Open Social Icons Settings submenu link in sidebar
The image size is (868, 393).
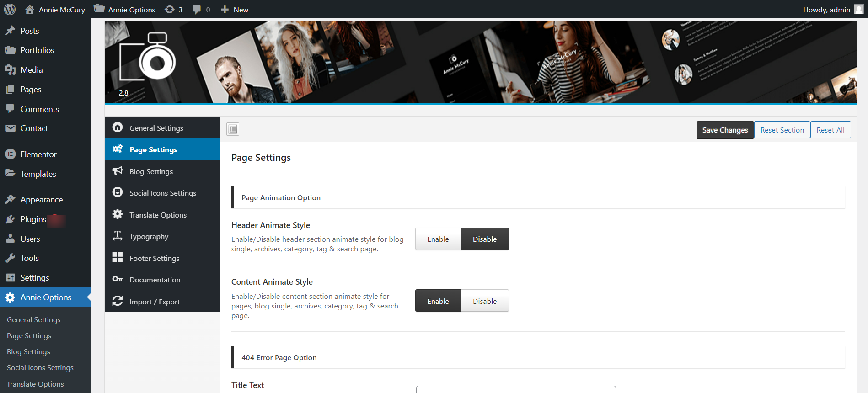coord(40,367)
